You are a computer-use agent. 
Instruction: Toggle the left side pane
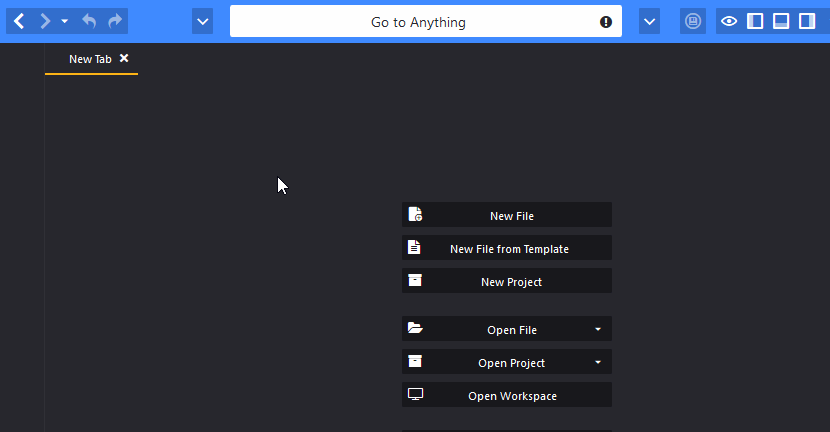tap(755, 21)
